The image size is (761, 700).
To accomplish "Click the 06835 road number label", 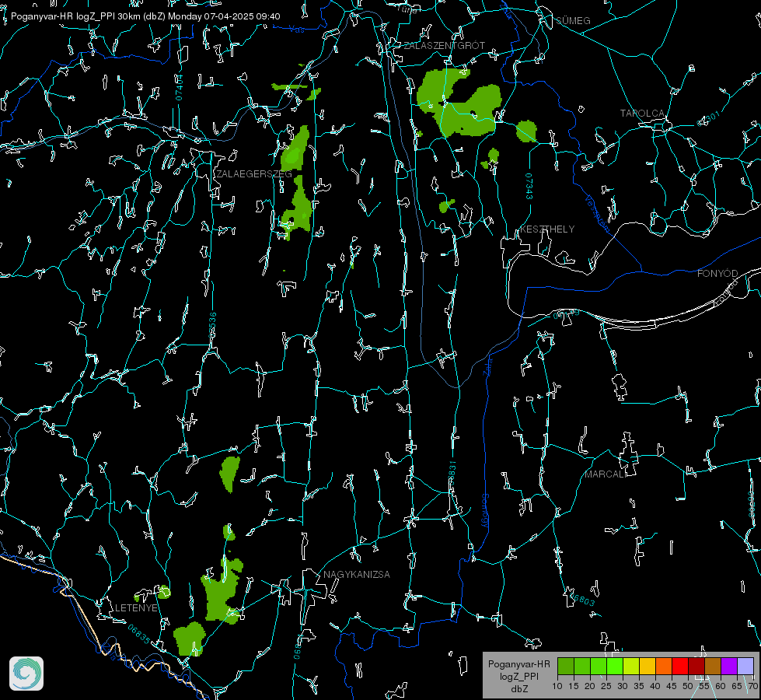I will 139,635.
